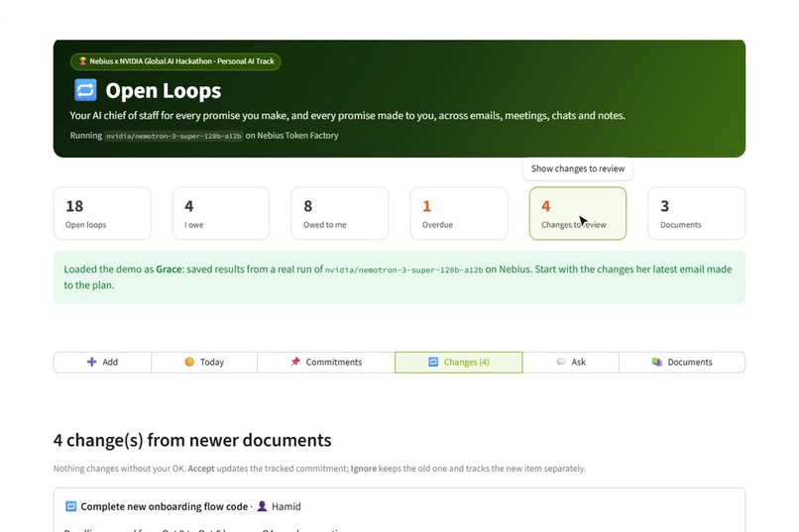The image size is (799, 532).
Task: Click the person icon next to Hamid
Action: click(x=262, y=506)
